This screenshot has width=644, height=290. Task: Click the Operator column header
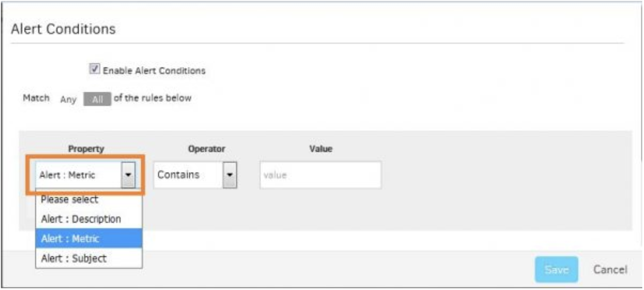(x=206, y=149)
